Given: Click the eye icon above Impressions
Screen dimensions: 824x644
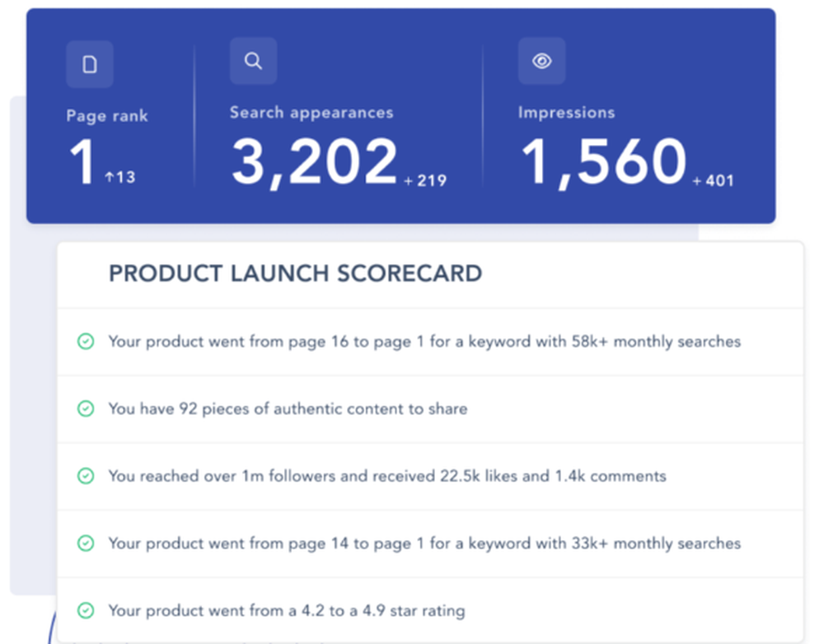Looking at the screenshot, I should [x=541, y=61].
